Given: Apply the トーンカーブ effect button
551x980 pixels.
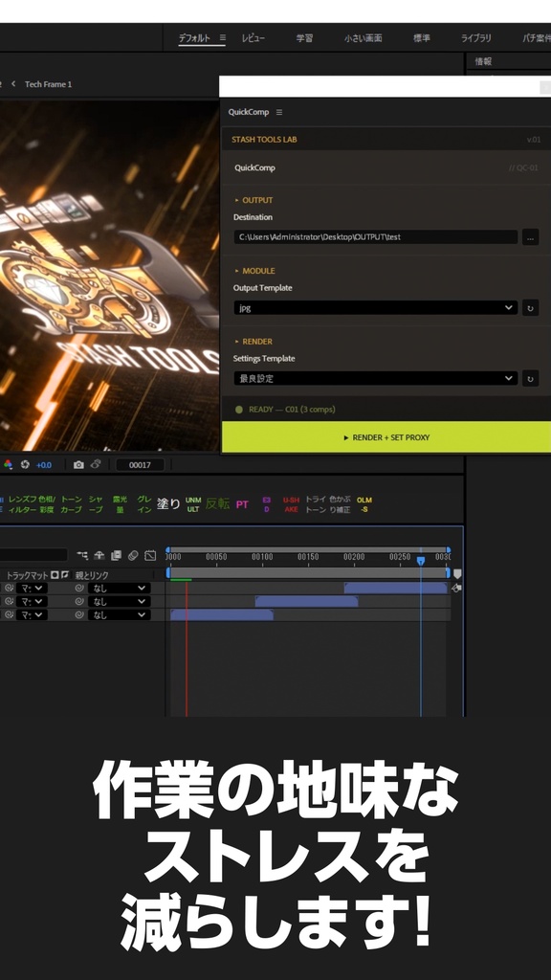Looking at the screenshot, I should (71, 504).
